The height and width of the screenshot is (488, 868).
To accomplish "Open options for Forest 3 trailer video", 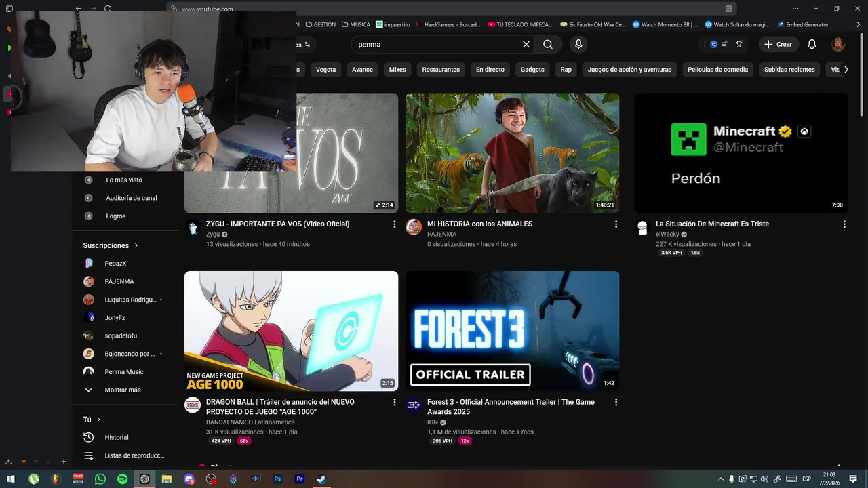I will pyautogui.click(x=616, y=402).
